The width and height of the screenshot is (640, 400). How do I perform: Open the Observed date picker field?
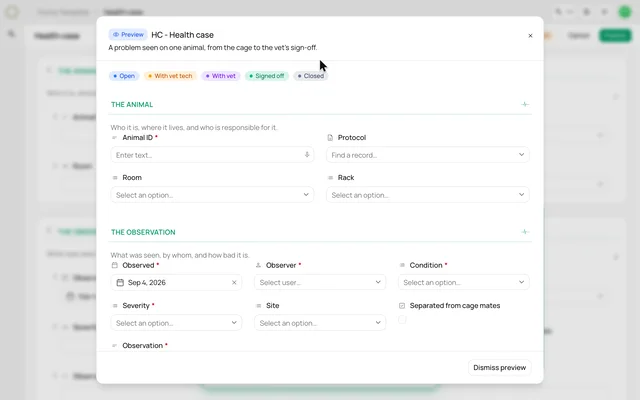pyautogui.click(x=176, y=282)
